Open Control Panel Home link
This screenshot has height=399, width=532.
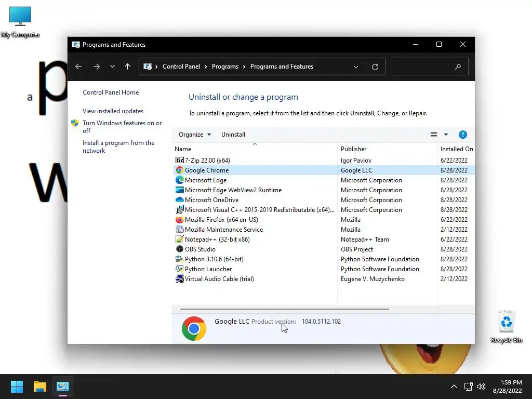[x=111, y=92]
